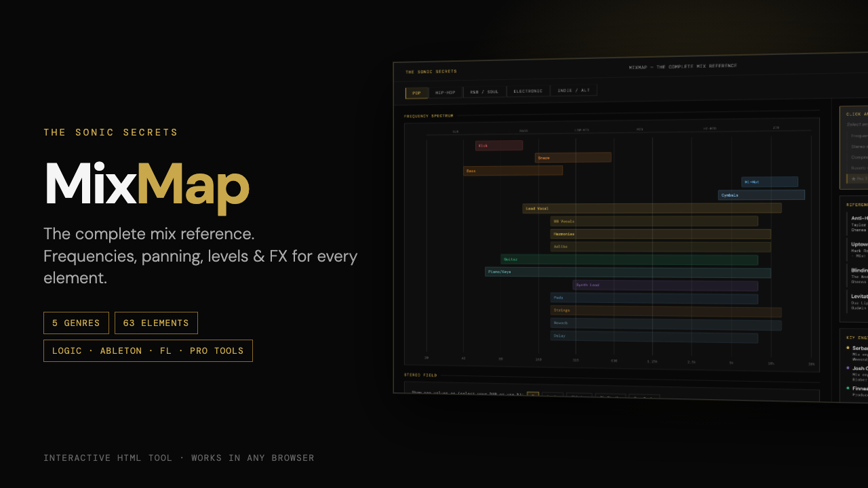The width and height of the screenshot is (868, 488).
Task: Click THE SONIC SECRETS heading above MixMap title
Action: (111, 133)
